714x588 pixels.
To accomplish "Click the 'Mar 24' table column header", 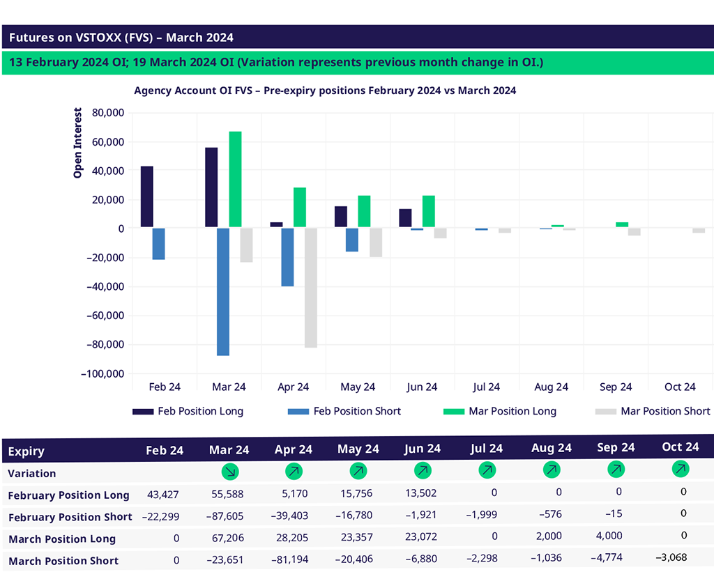I will (229, 450).
